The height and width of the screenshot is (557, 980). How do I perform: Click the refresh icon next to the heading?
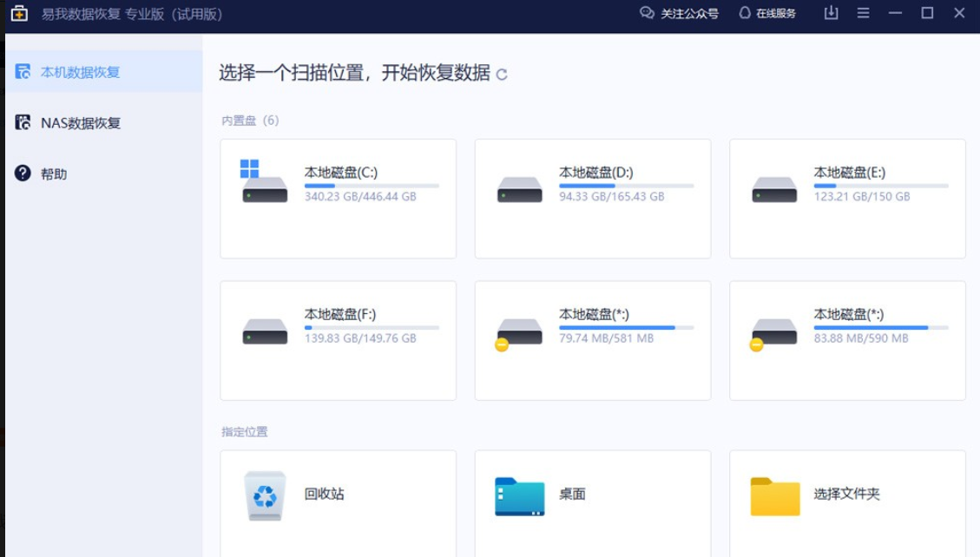pos(502,75)
